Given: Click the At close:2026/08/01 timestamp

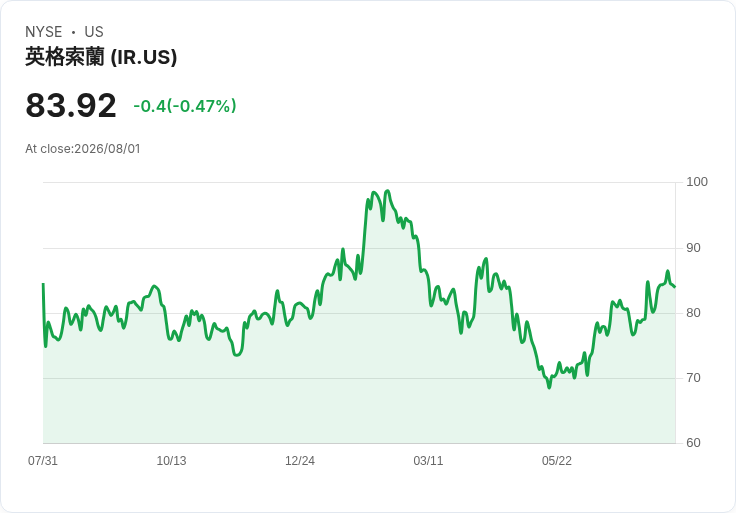Looking at the screenshot, I should pyautogui.click(x=83, y=149).
